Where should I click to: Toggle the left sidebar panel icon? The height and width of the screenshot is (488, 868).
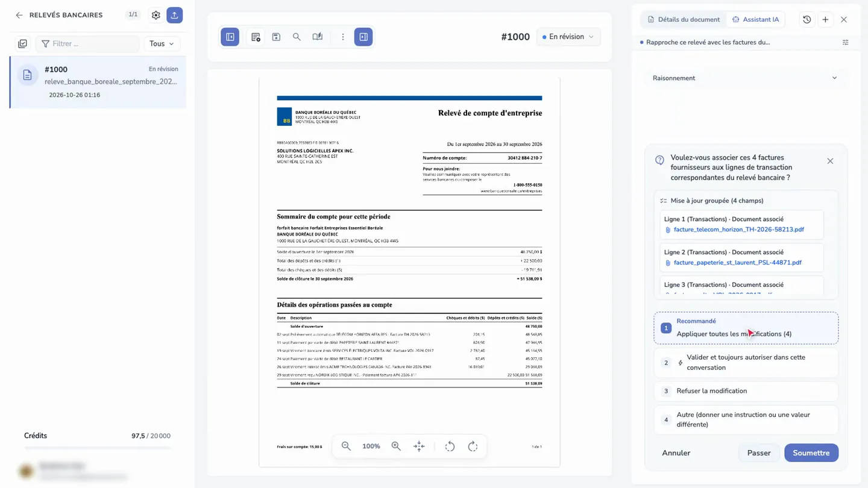point(230,37)
